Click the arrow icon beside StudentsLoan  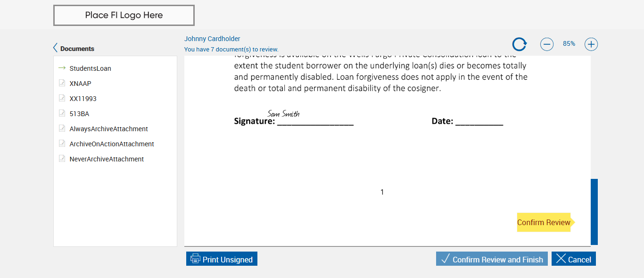click(62, 68)
